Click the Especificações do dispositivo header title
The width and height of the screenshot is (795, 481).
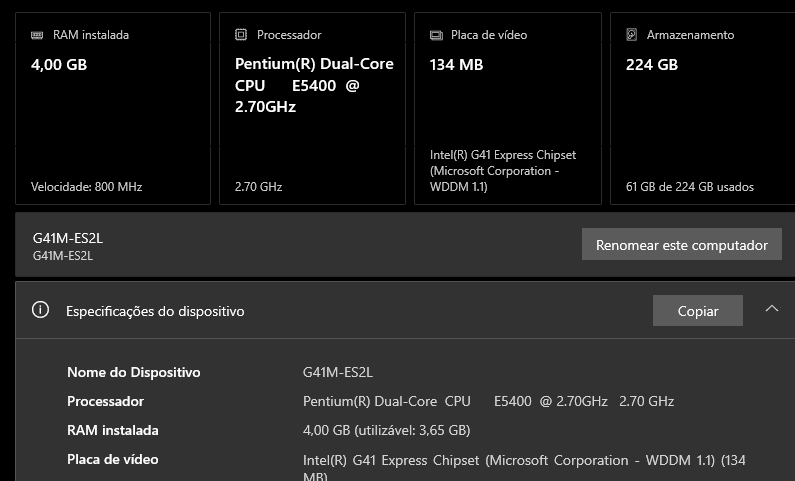[x=155, y=311]
